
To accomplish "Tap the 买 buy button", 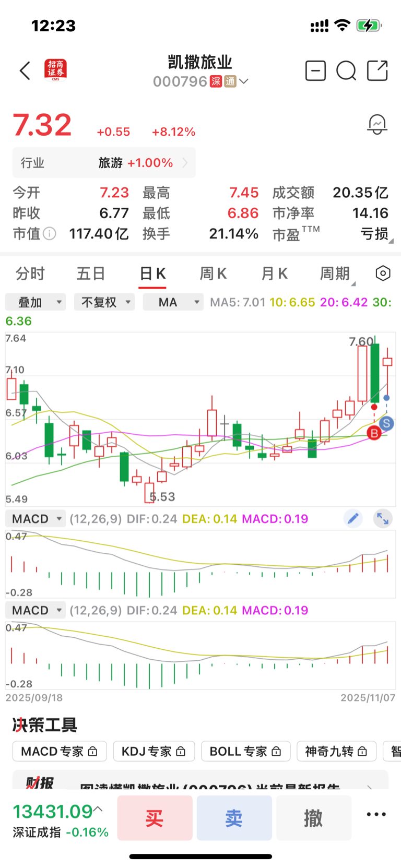I will 155,818.
